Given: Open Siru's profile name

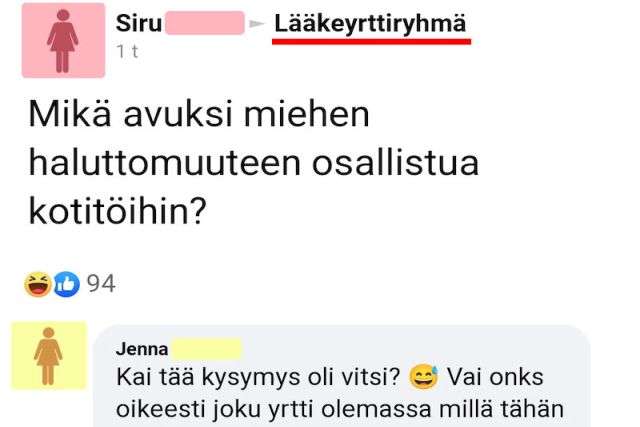Looking at the screenshot, I should point(139,23).
